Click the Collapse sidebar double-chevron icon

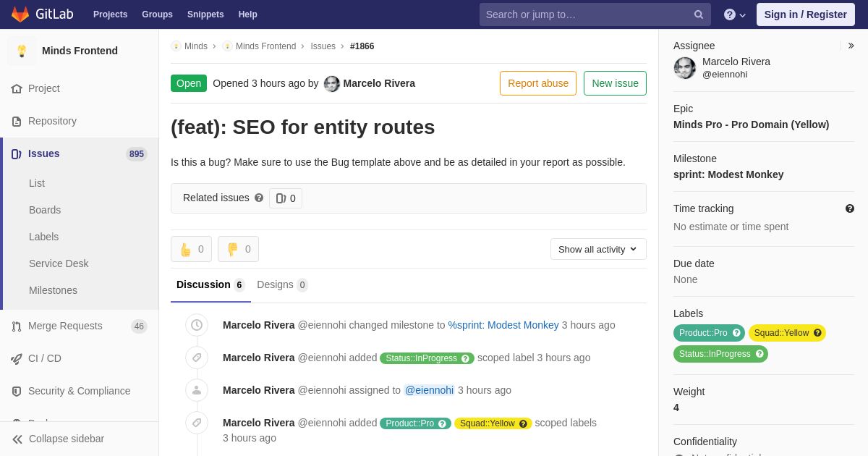click(17, 439)
